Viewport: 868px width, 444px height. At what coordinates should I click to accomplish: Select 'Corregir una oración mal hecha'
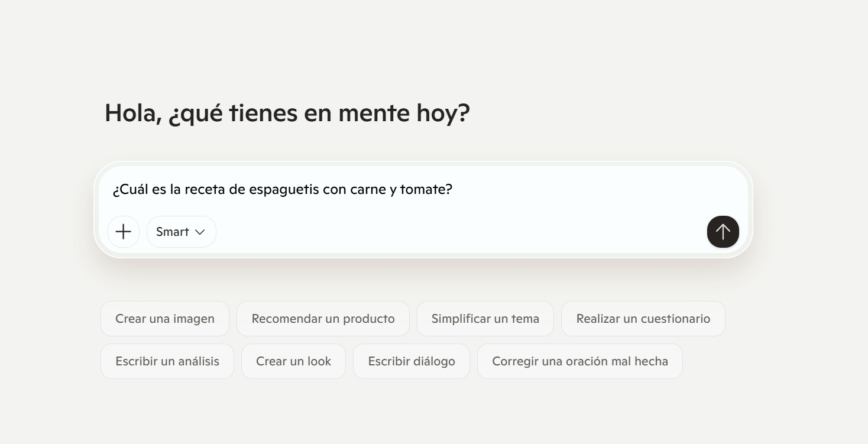[x=579, y=361]
